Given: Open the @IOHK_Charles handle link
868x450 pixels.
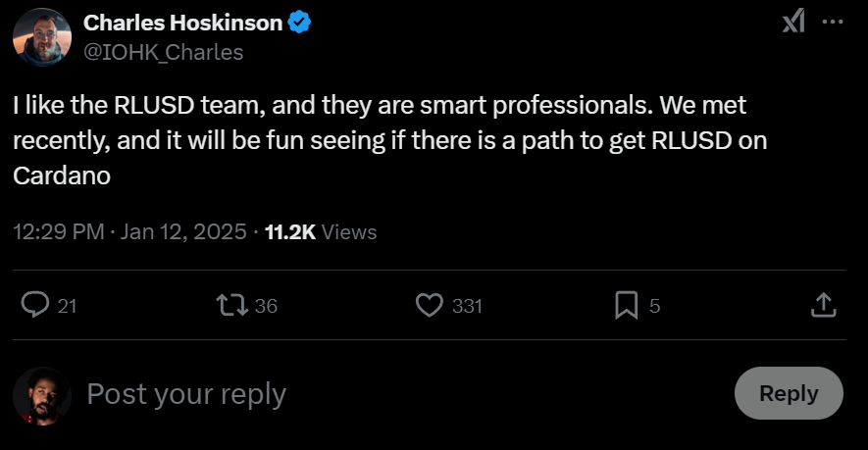Looking at the screenshot, I should point(164,51).
